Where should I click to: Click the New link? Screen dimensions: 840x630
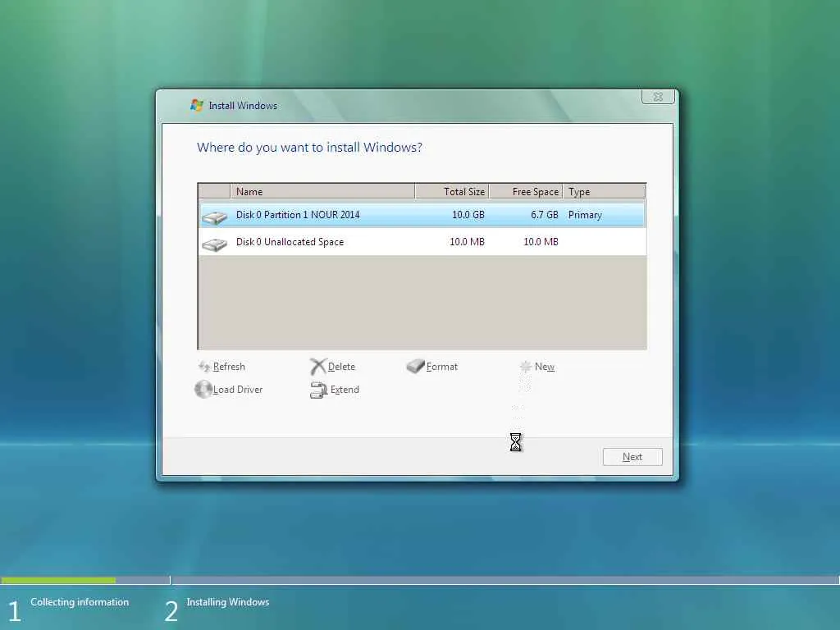[545, 367]
